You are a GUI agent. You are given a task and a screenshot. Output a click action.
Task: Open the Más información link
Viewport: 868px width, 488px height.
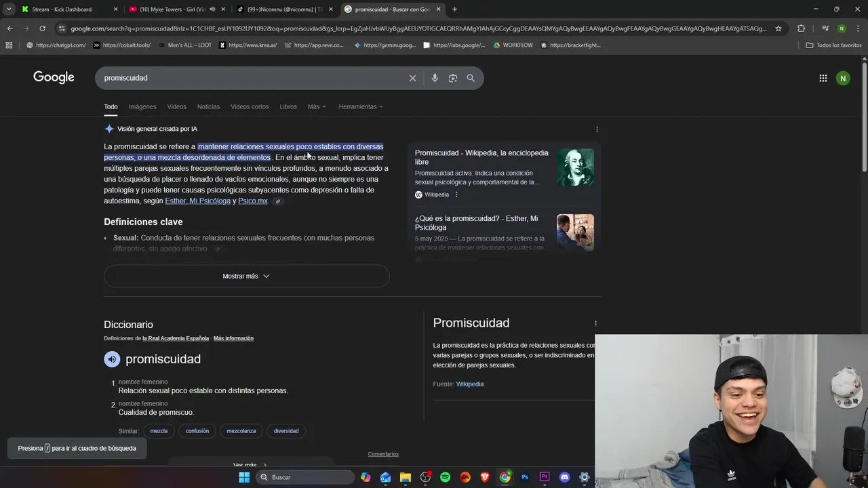[x=233, y=338]
